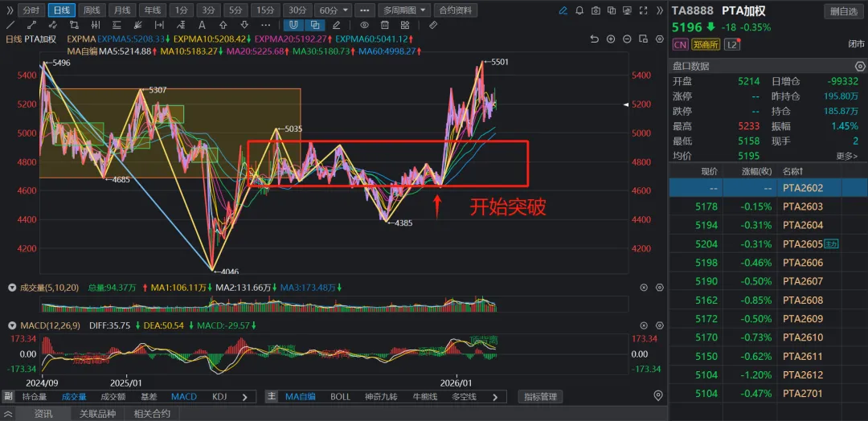Open order book data settings icon
Screen dimensions: 868x421
pos(859,66)
